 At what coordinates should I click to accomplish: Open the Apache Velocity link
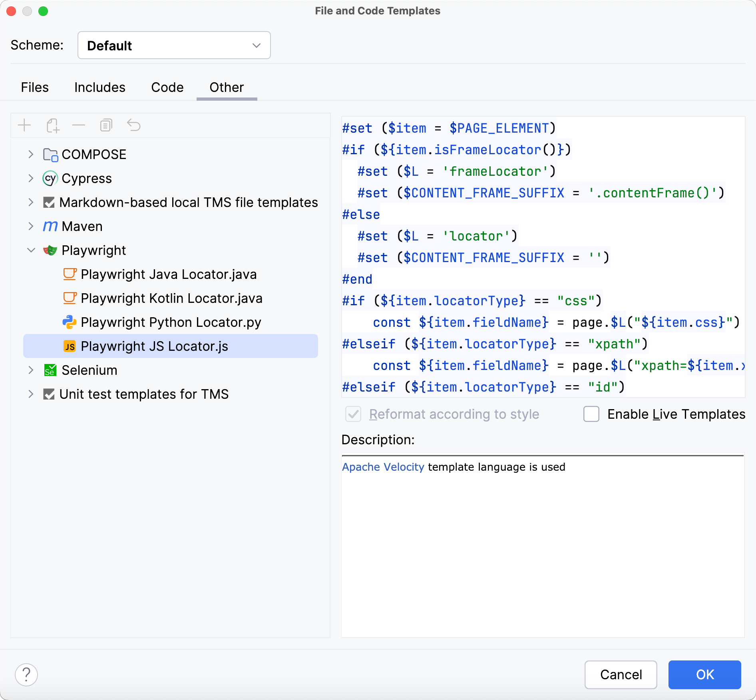(383, 467)
